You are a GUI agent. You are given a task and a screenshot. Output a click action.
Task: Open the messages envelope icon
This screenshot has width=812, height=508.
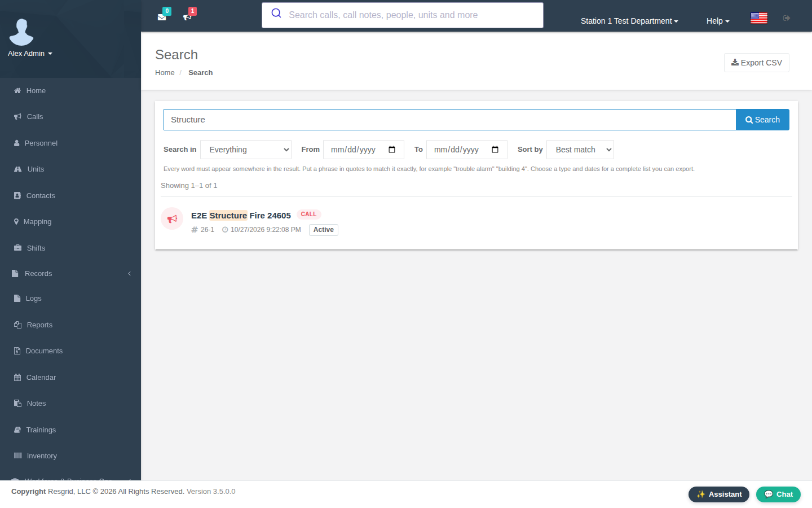[162, 17]
